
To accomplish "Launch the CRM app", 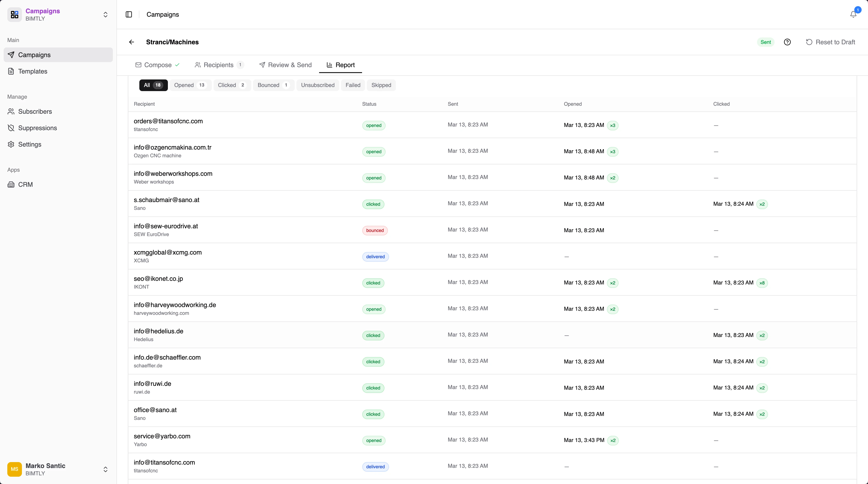I will coord(25,184).
